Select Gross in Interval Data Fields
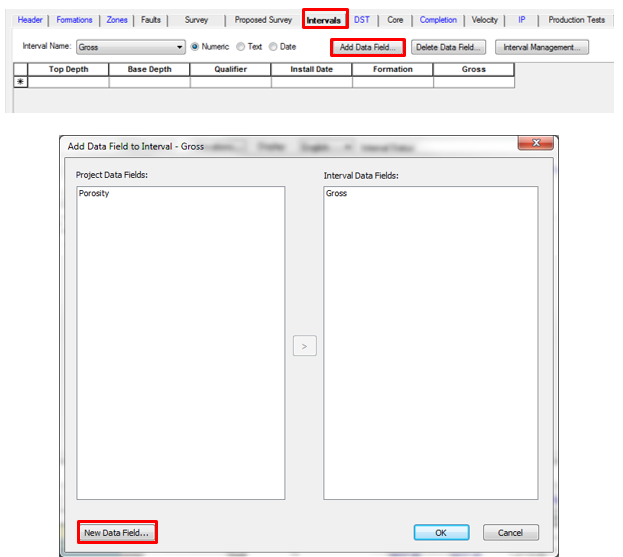Viewport: 623px width, 557px height. [336, 193]
